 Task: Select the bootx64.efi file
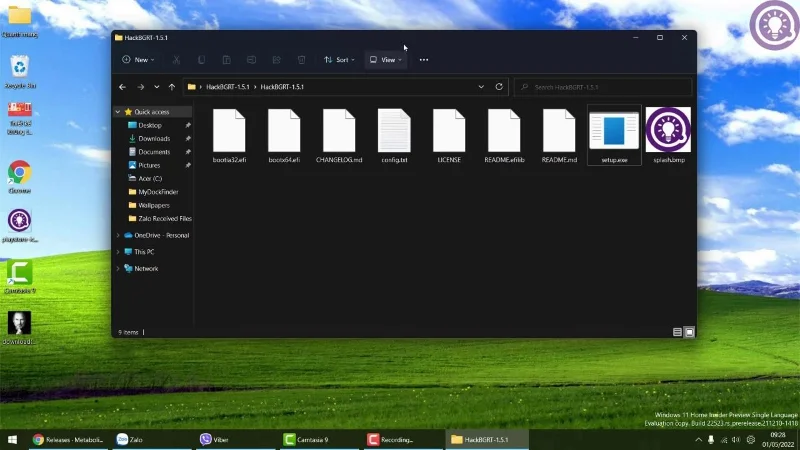click(284, 135)
